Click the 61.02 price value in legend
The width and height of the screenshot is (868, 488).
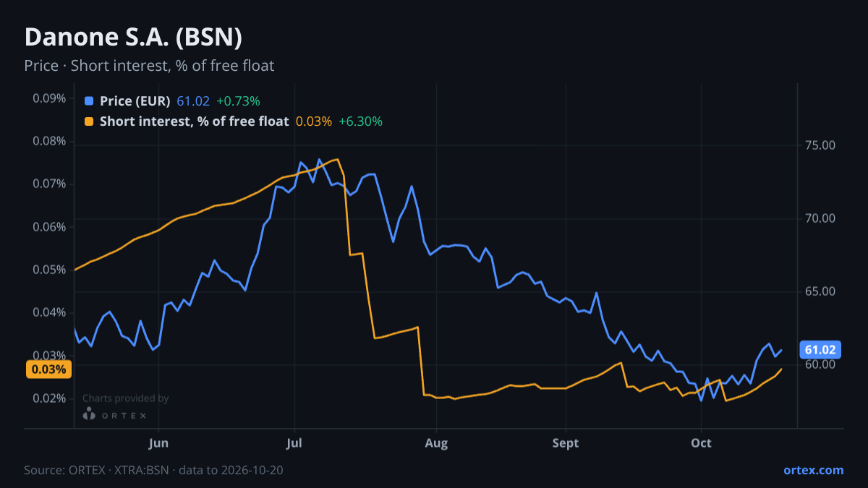pyautogui.click(x=193, y=101)
